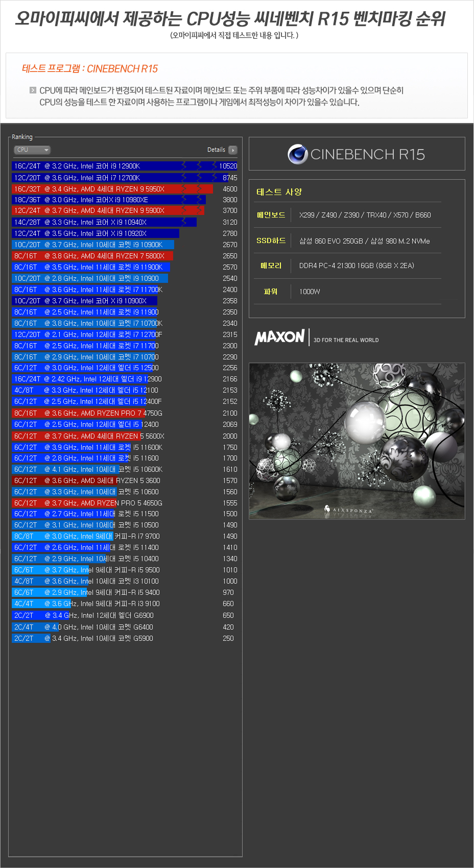Select the AMD RYZEN PRO 7 4750G row
Viewport: 474px width, 868px height.
(x=125, y=413)
